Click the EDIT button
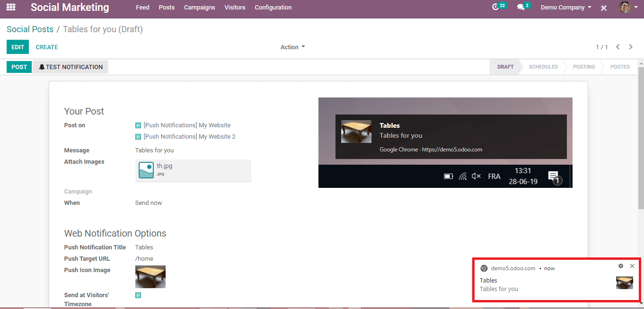The height and width of the screenshot is (309, 644). (x=18, y=47)
